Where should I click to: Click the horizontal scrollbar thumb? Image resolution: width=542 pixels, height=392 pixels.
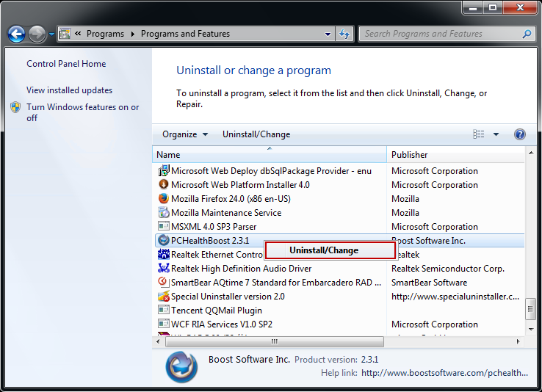click(275, 341)
